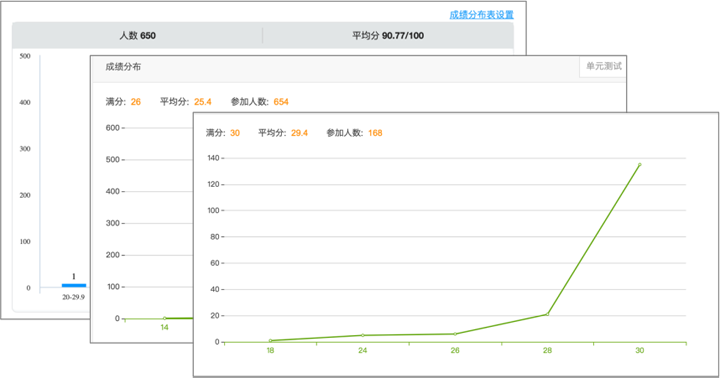Viewport: 720px width, 378px height.
Task: Open the 成绩分布表设置 link
Action: click(481, 15)
